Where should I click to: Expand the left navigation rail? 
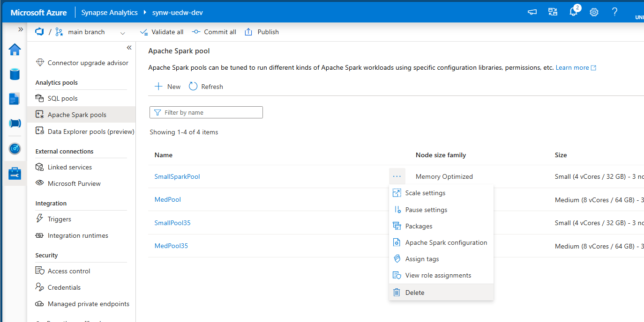(21, 29)
